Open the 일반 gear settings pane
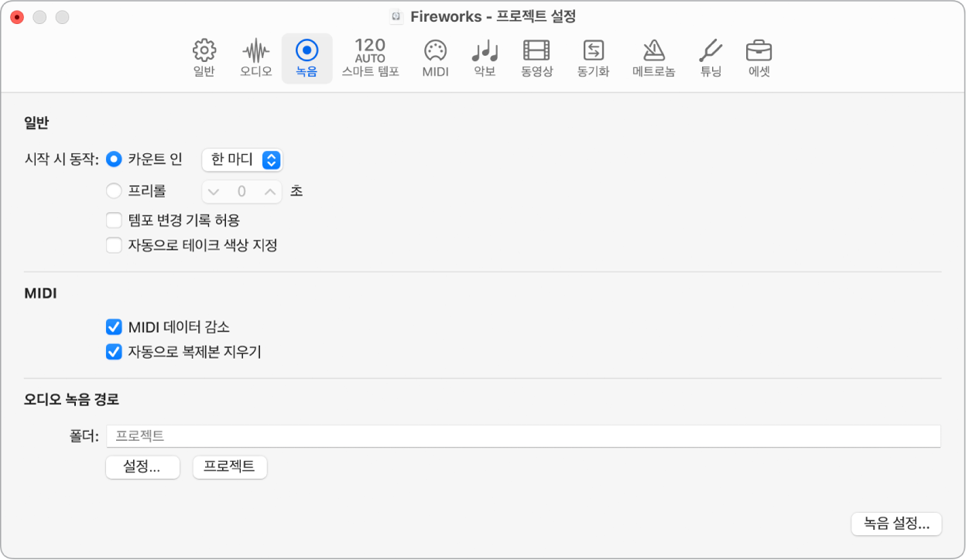 (x=204, y=59)
